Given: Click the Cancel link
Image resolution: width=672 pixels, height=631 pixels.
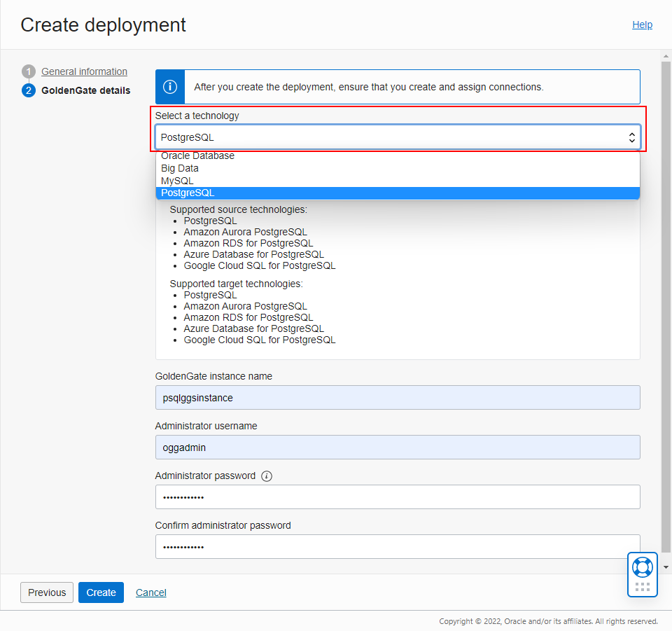Looking at the screenshot, I should 150,592.
